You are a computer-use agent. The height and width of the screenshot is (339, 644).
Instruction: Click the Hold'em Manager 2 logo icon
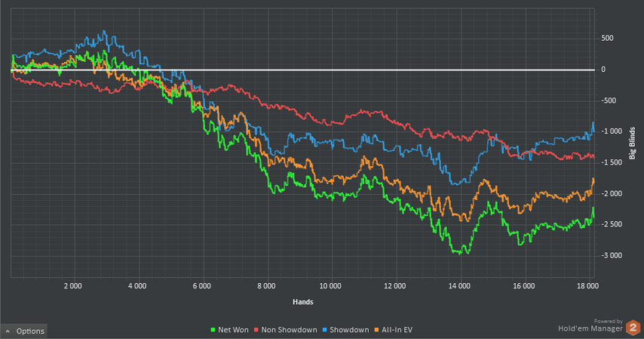click(633, 328)
